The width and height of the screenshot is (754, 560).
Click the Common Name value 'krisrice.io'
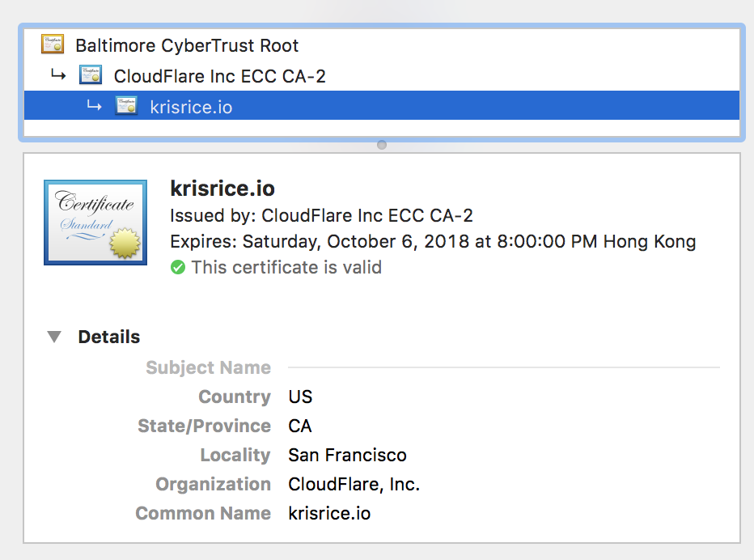point(329,513)
